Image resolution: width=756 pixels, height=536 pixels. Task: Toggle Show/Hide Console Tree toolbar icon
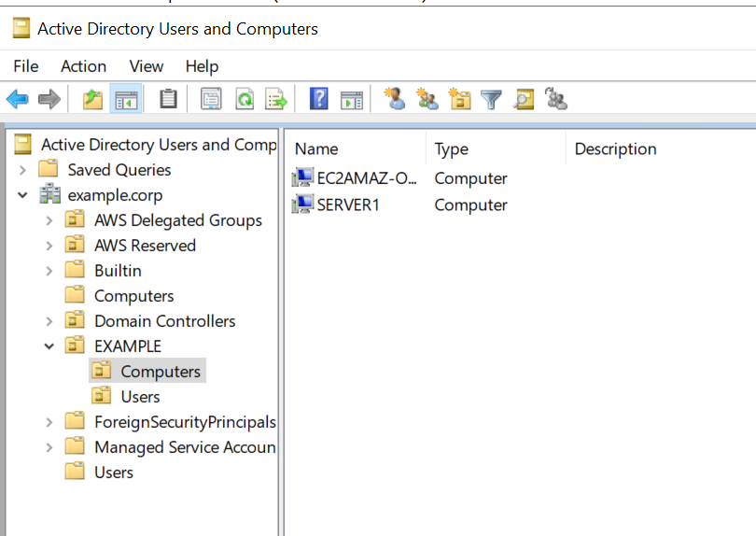tap(126, 99)
